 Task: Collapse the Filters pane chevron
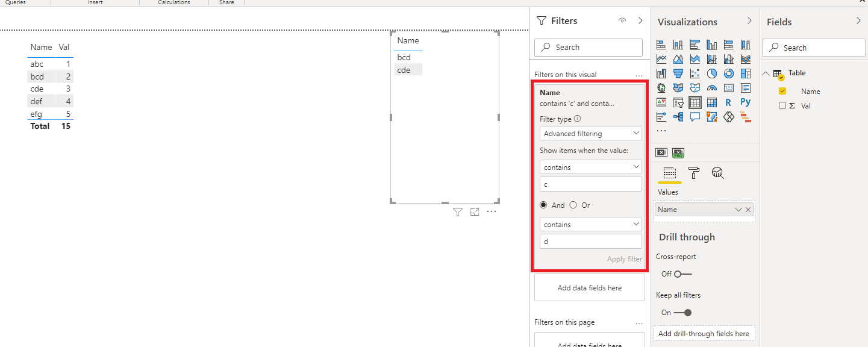point(640,20)
